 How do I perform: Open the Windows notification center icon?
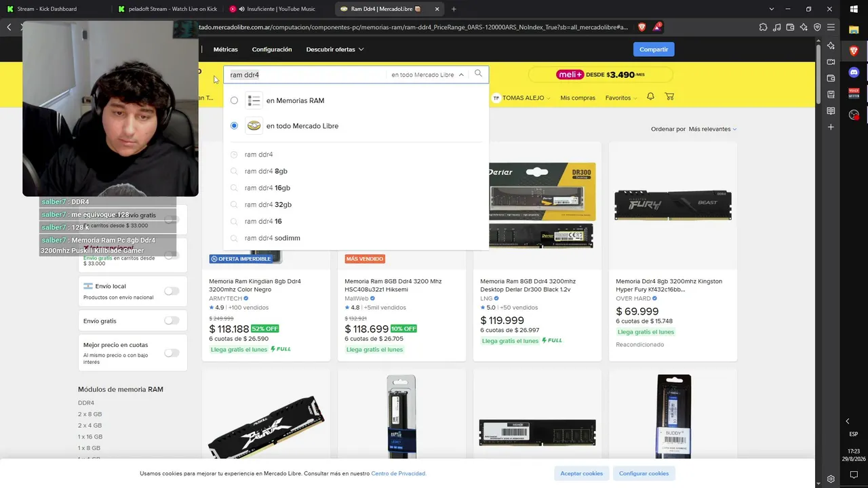854,474
